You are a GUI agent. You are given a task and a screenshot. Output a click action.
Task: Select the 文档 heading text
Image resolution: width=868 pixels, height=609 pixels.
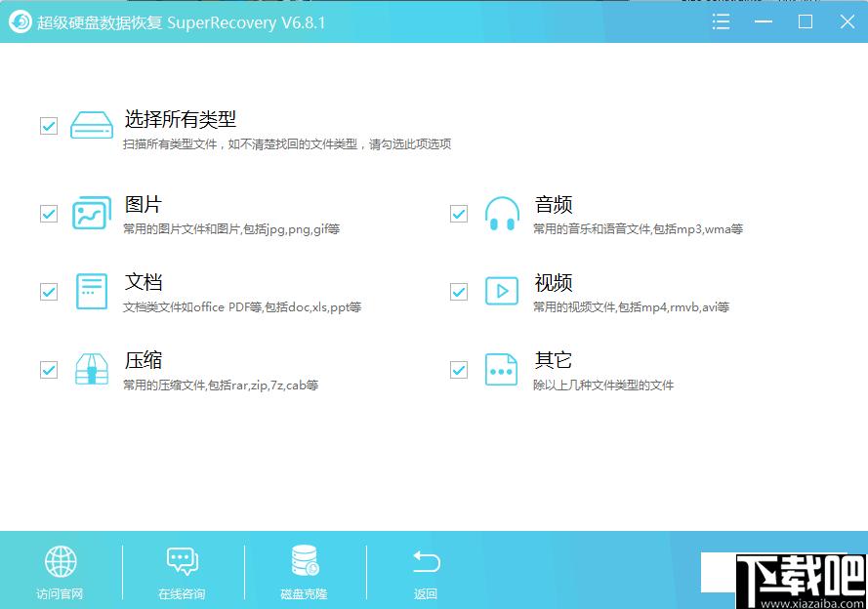coord(144,282)
